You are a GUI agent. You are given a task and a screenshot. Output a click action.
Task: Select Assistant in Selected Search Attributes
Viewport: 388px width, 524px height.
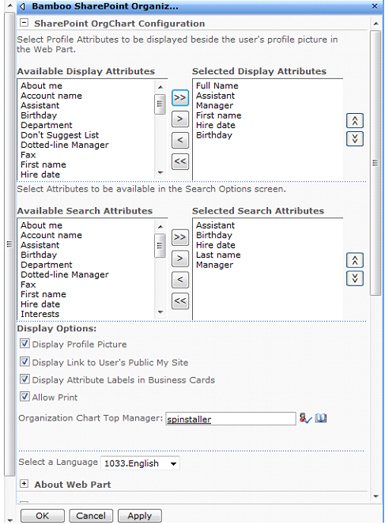(x=215, y=225)
